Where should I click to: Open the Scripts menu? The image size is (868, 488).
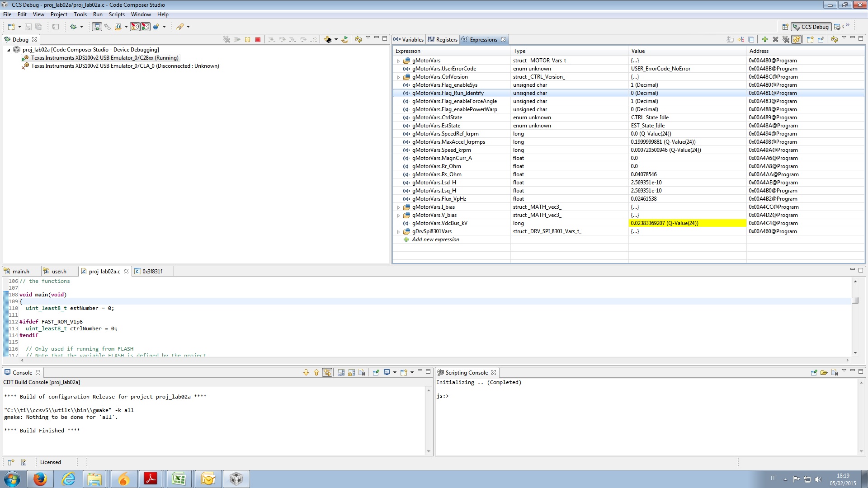click(117, 14)
